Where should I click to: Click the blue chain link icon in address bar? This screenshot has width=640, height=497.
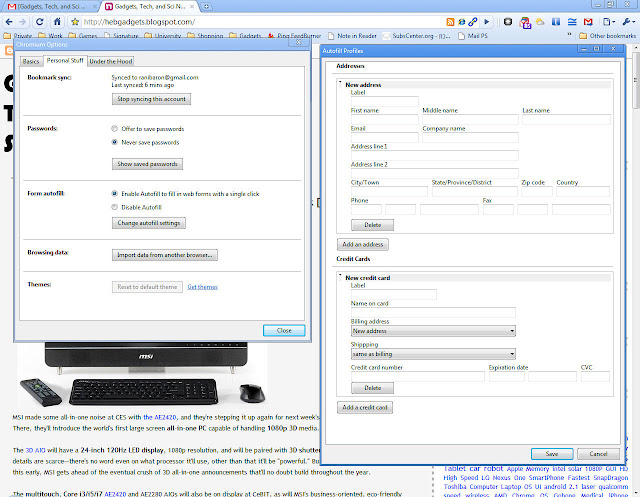tap(473, 22)
